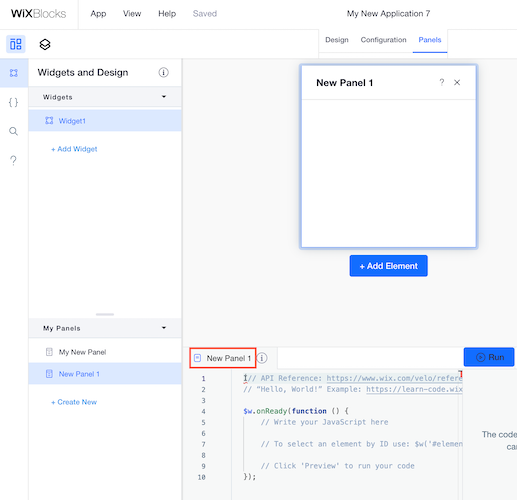Select Widgets and Design sidebar icon
This screenshot has height=500, width=517.
point(14,73)
